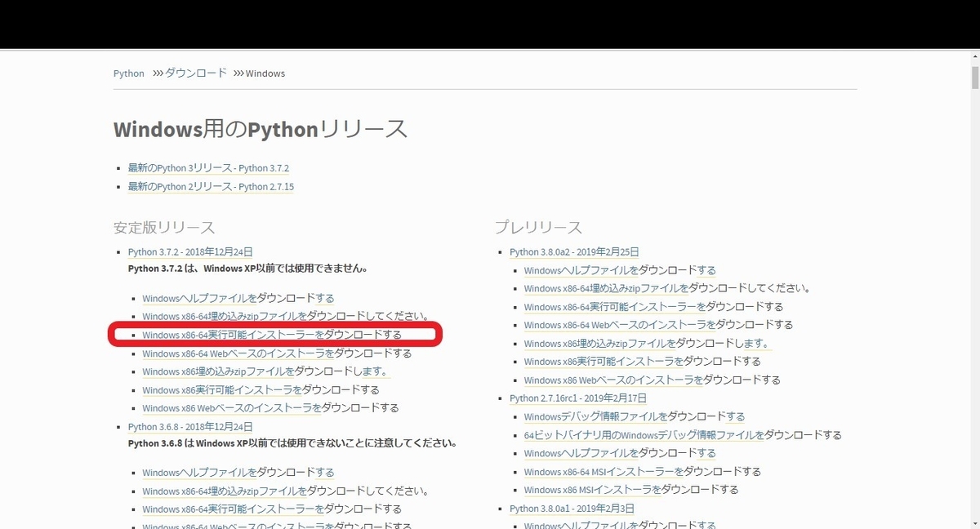Open the Python 3.8.0a2 - 2019年2月25日 release link

click(574, 252)
